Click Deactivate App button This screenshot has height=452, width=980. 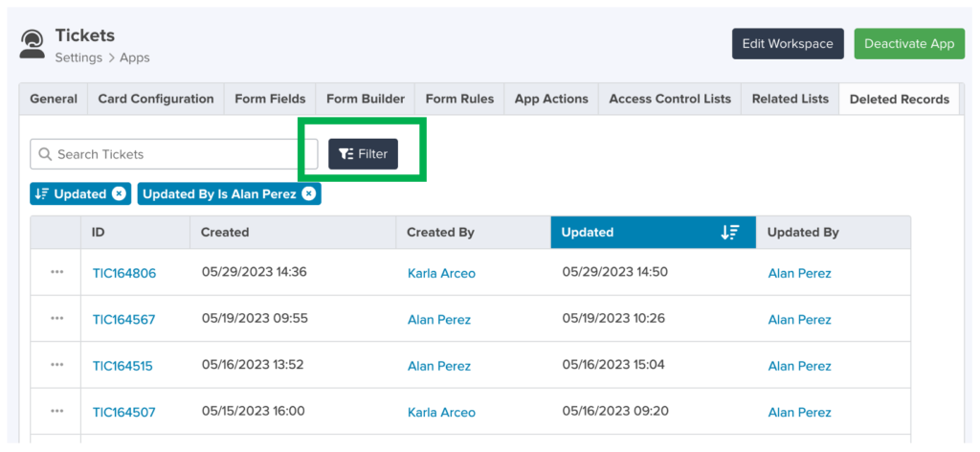pos(909,44)
